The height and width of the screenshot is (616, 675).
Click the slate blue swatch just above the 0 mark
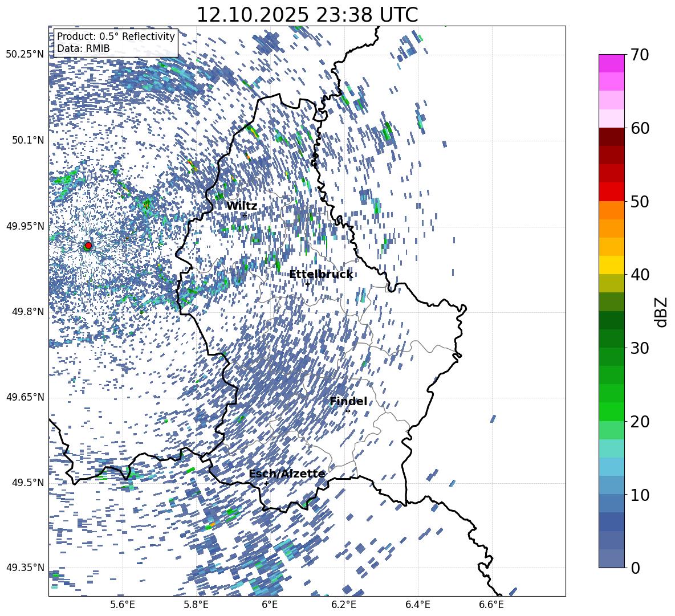coord(611,558)
